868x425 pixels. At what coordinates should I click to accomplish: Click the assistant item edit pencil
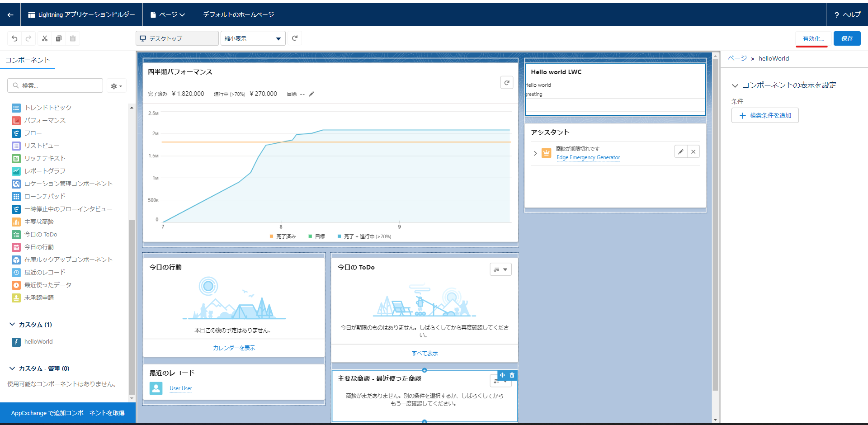[680, 152]
